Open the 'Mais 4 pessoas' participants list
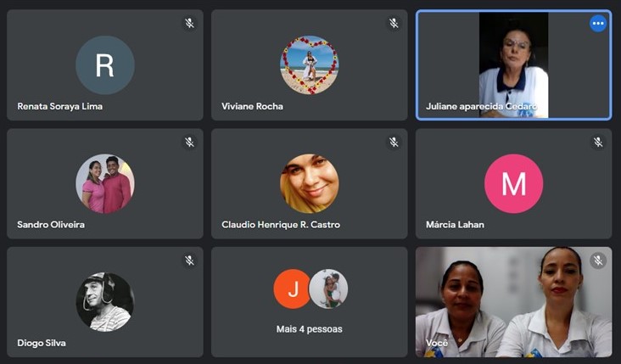Viewport: 621px width, 364px height. pyautogui.click(x=310, y=329)
